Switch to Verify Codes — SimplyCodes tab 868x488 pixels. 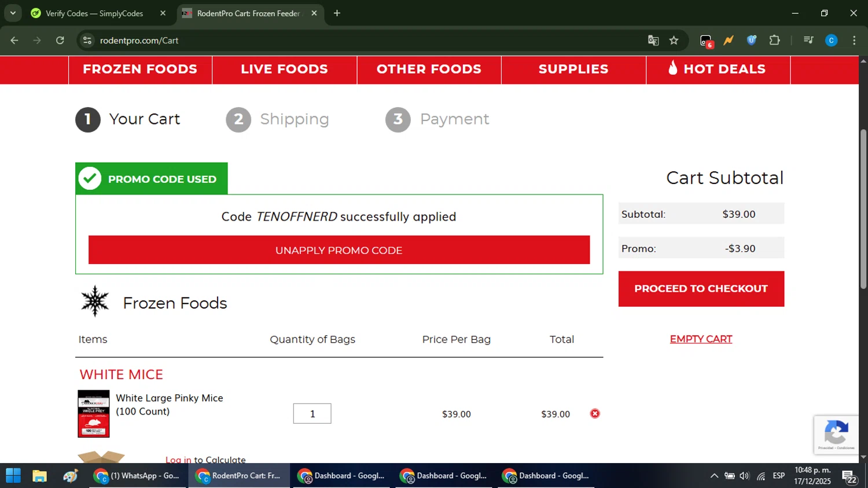point(94,13)
